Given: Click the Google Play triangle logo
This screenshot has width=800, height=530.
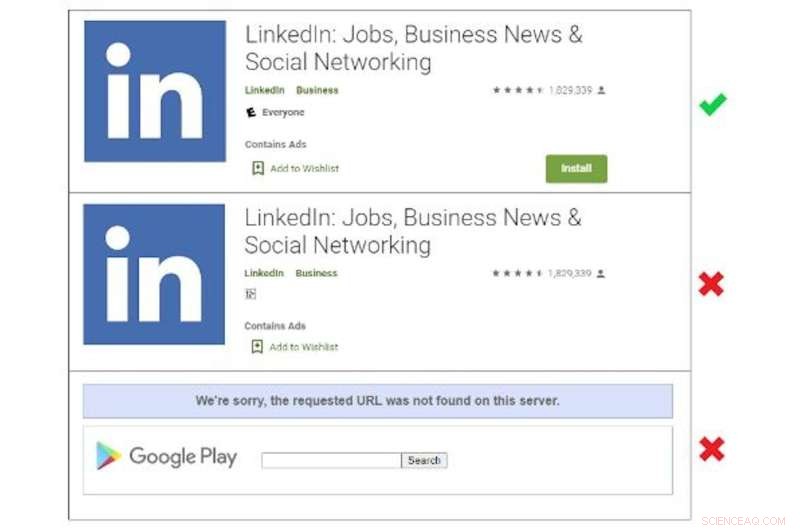Looking at the screenshot, I should 108,457.
